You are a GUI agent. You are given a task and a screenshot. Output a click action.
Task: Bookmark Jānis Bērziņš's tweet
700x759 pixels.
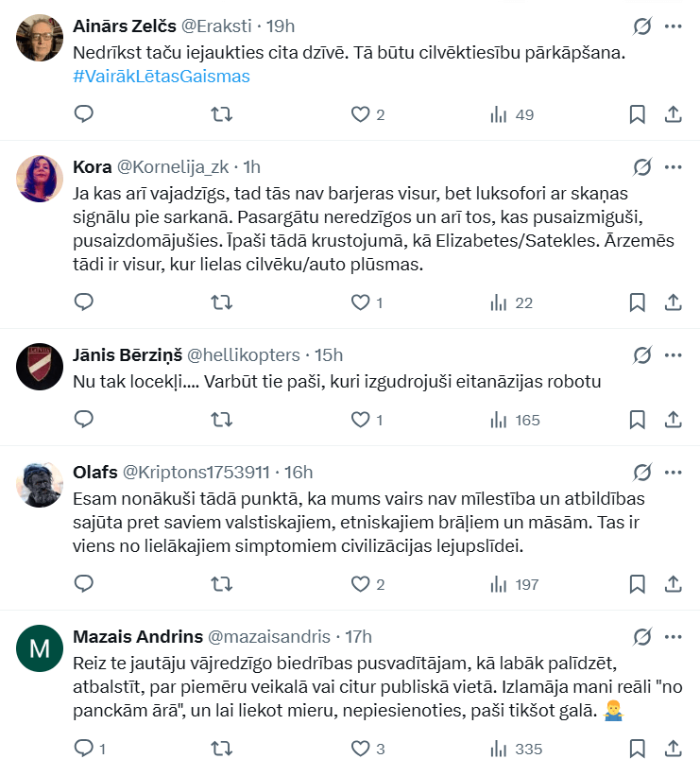pyautogui.click(x=637, y=419)
